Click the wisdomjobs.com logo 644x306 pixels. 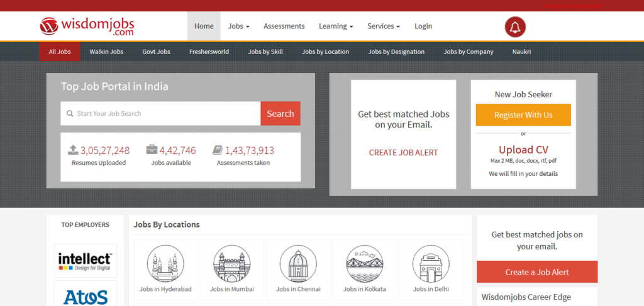coord(87,26)
